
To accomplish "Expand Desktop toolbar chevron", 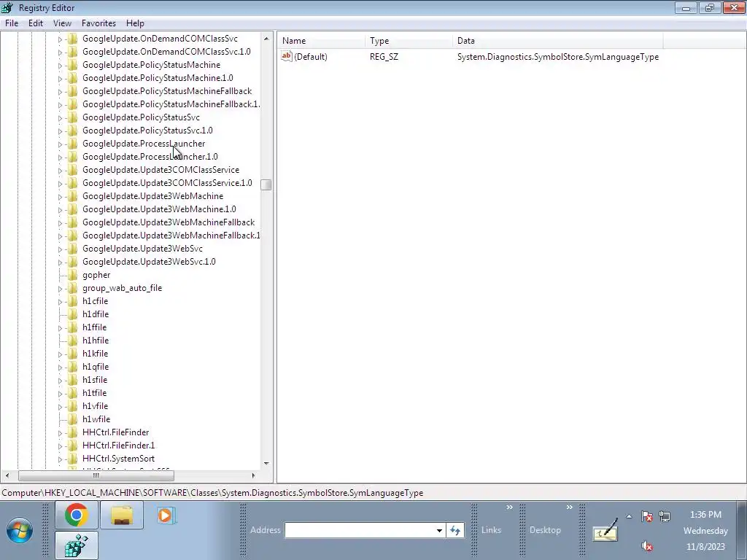I will tap(569, 507).
